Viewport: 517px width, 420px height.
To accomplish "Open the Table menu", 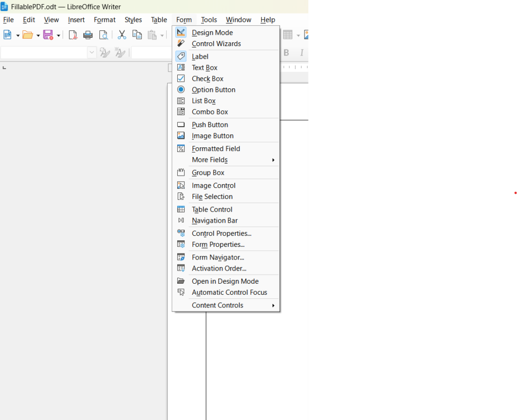I will pos(159,20).
